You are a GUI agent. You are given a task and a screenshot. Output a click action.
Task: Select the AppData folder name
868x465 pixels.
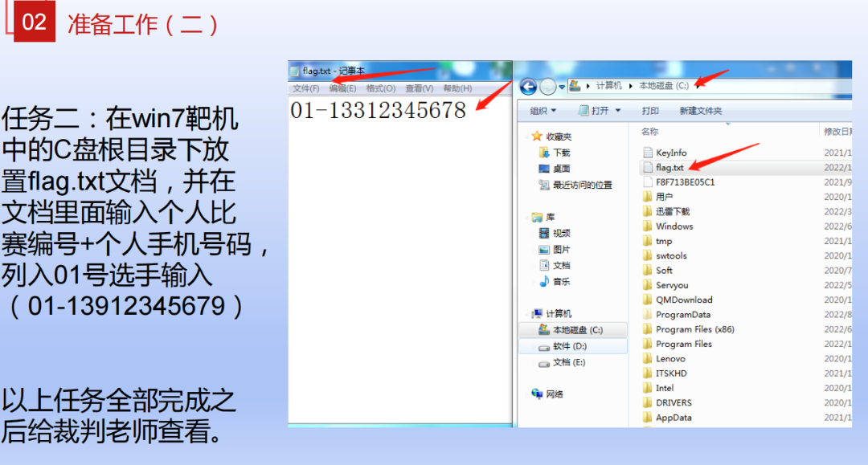674,418
